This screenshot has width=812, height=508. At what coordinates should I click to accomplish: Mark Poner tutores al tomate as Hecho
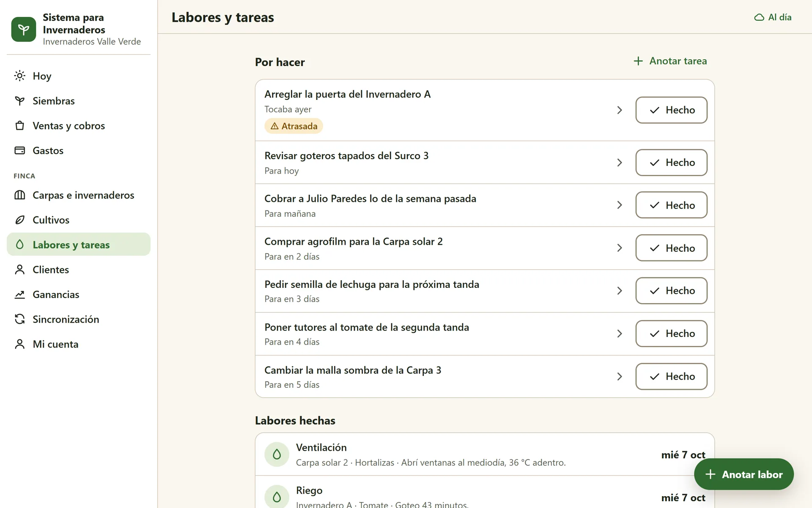(671, 334)
